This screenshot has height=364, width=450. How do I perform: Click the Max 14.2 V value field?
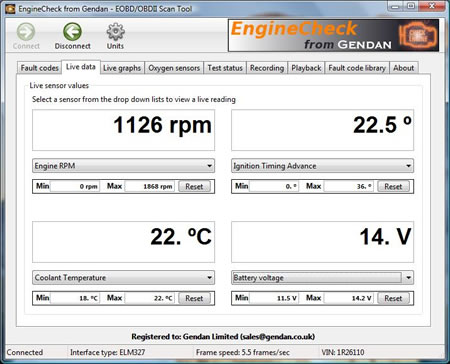pyautogui.click(x=348, y=298)
